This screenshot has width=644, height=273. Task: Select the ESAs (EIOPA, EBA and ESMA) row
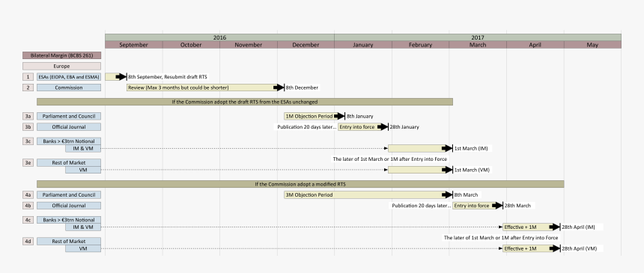click(69, 77)
